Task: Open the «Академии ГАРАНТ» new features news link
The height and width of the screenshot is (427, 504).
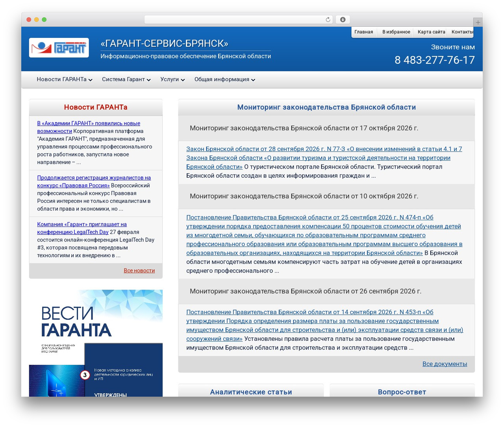Action: 89,127
